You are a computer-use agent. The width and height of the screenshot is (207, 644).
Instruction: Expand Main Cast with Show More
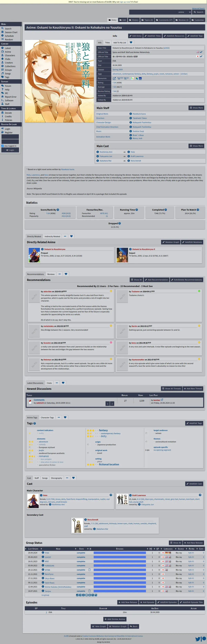point(196,146)
